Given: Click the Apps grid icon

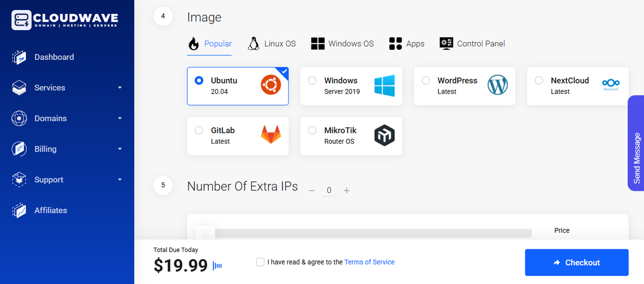Looking at the screenshot, I should (x=395, y=44).
